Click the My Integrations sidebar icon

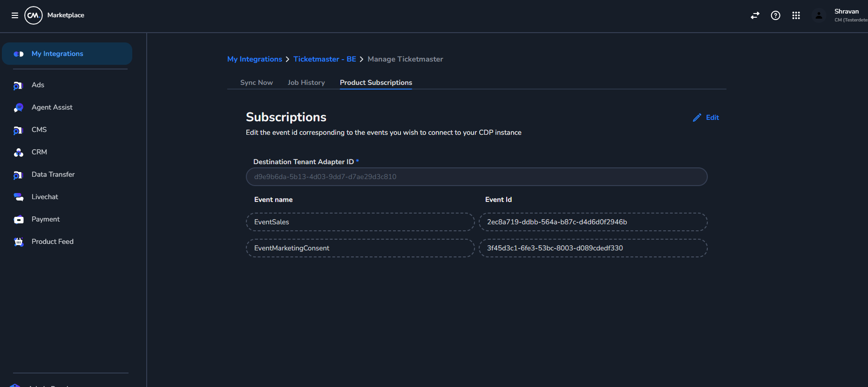click(x=19, y=54)
